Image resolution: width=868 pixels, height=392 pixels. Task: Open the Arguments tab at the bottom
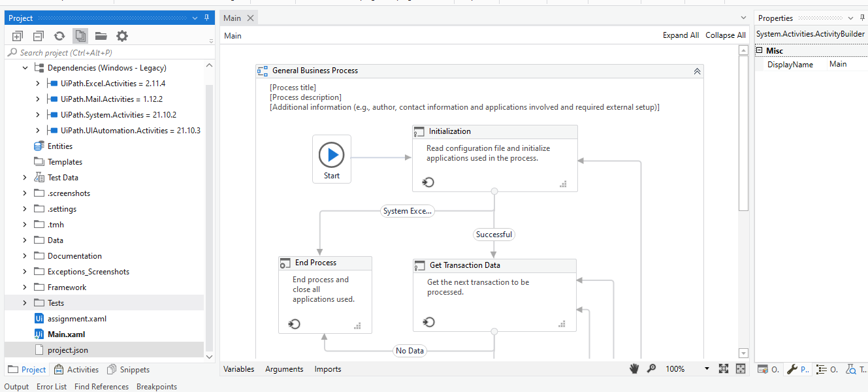283,369
